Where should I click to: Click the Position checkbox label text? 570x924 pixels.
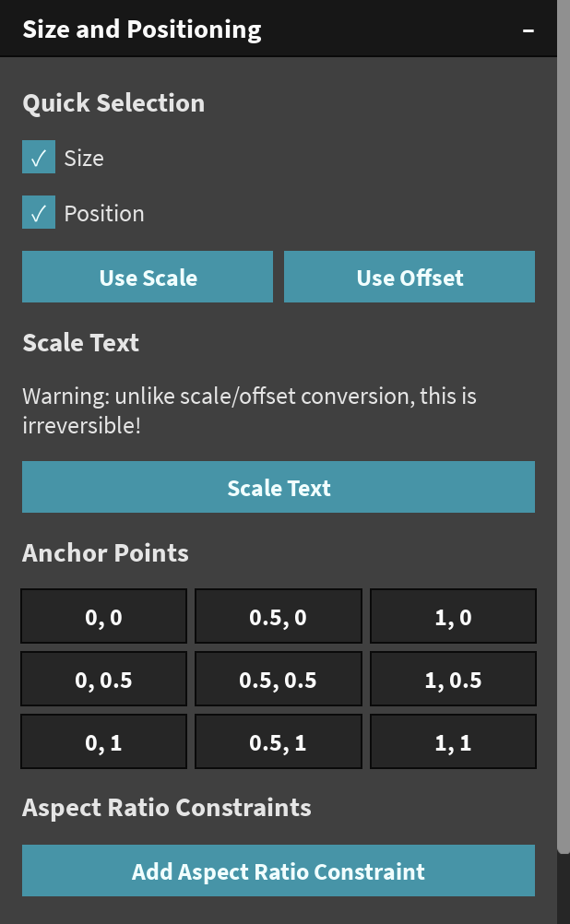(104, 214)
